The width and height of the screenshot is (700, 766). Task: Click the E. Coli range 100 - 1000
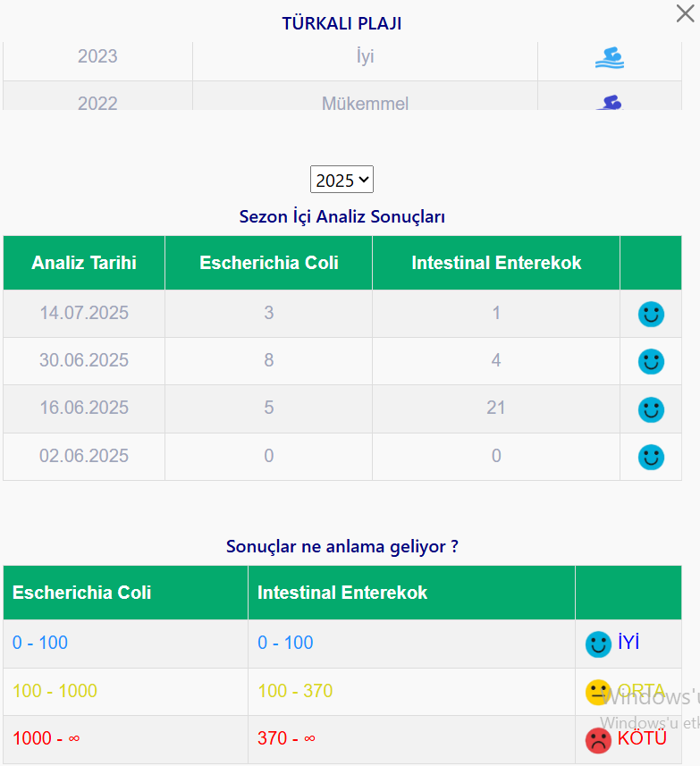pyautogui.click(x=55, y=691)
